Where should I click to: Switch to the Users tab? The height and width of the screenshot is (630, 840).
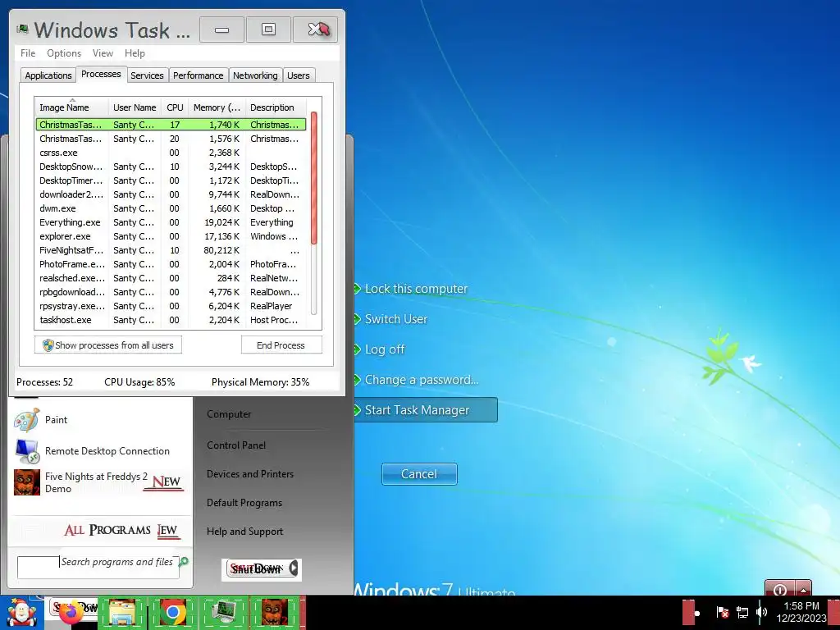(298, 75)
